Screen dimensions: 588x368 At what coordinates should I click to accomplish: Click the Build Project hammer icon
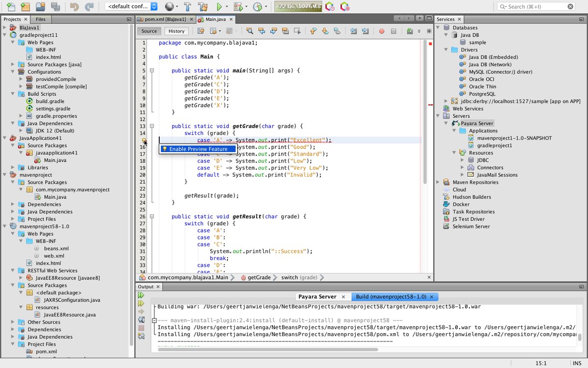[187, 6]
